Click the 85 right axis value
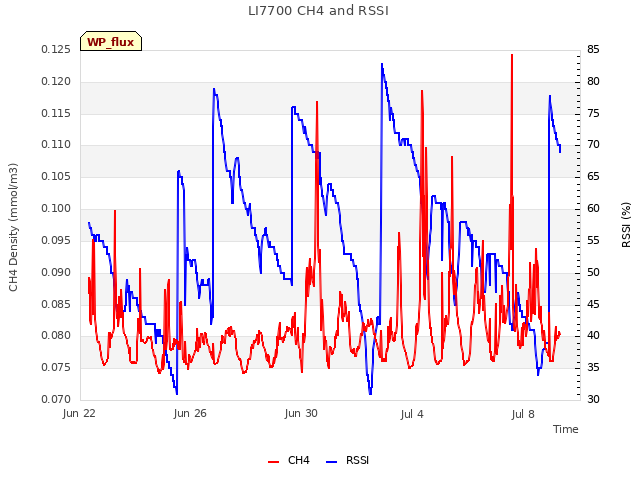 tap(593, 49)
